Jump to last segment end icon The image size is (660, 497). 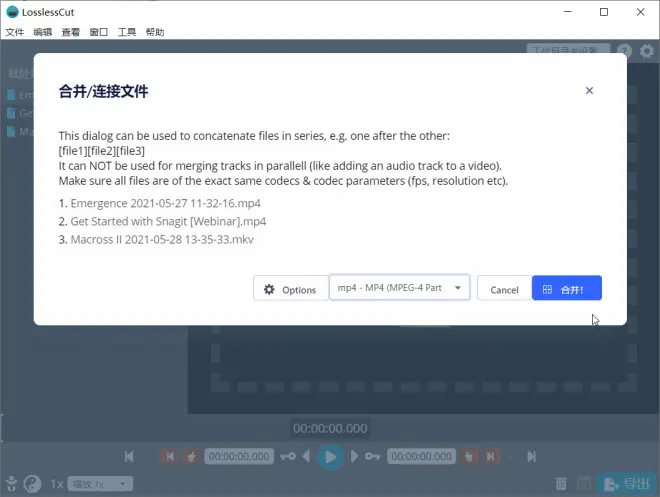pyautogui.click(x=532, y=457)
